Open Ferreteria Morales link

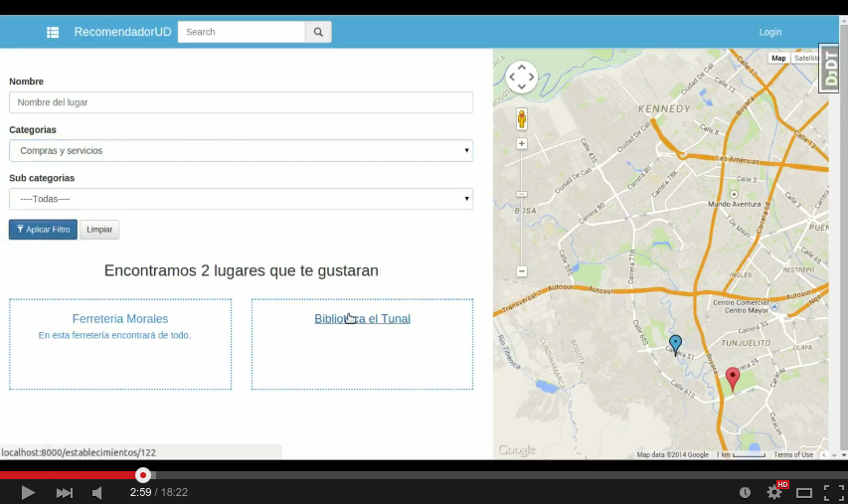click(x=120, y=319)
